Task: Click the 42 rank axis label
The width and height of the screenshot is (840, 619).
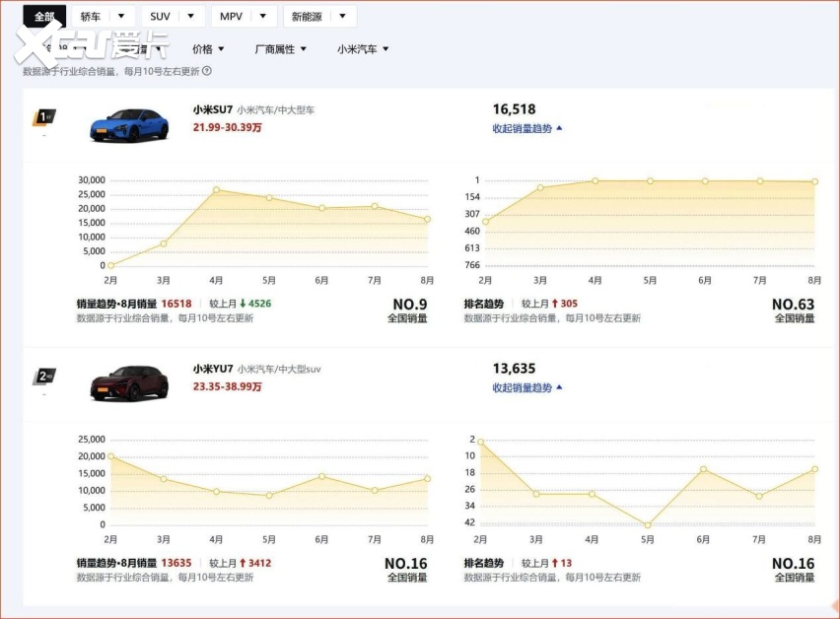Action: pyautogui.click(x=470, y=522)
